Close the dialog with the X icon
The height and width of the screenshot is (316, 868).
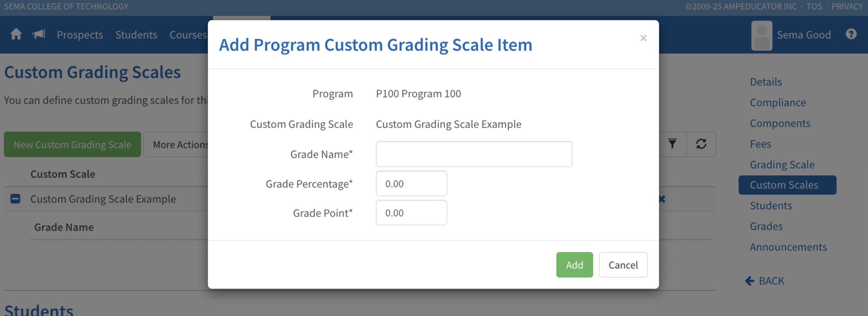click(643, 38)
